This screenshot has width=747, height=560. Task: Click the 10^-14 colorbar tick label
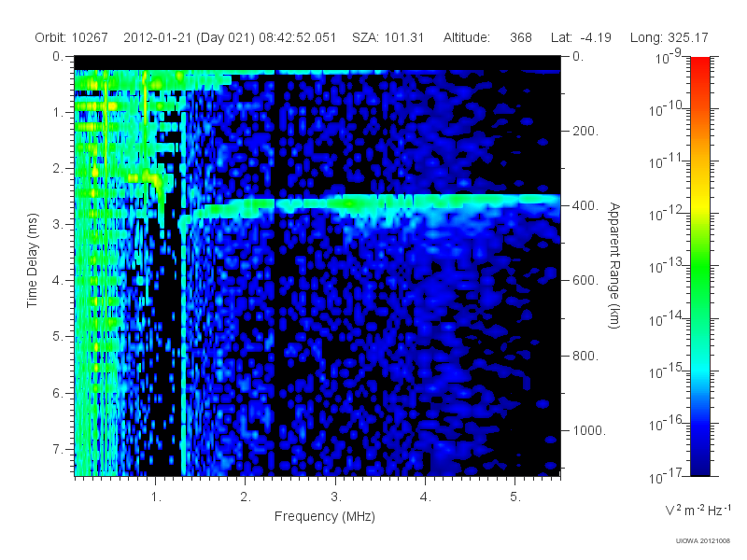pyautogui.click(x=668, y=318)
